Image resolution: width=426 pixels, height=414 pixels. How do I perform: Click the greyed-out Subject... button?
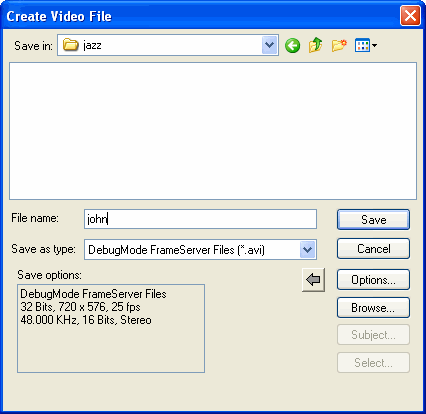pos(373,335)
